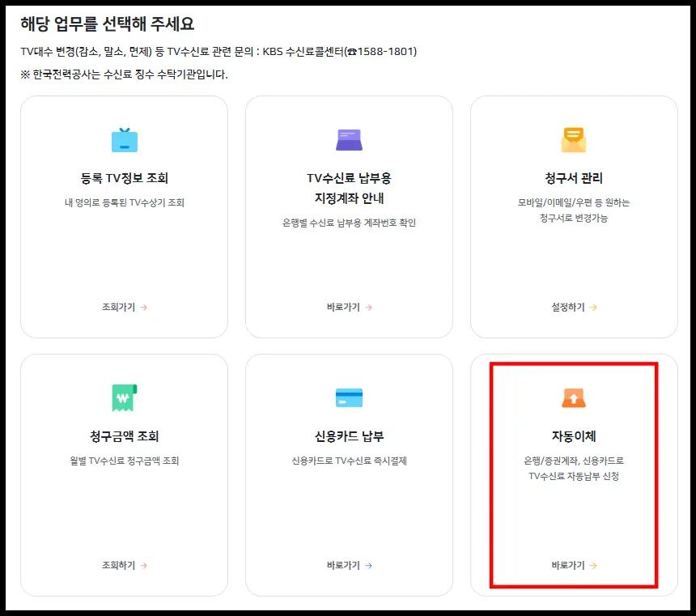Click the yellow envelope icon on 청구서 관리 card
The width and height of the screenshot is (696, 616).
pyautogui.click(x=573, y=139)
